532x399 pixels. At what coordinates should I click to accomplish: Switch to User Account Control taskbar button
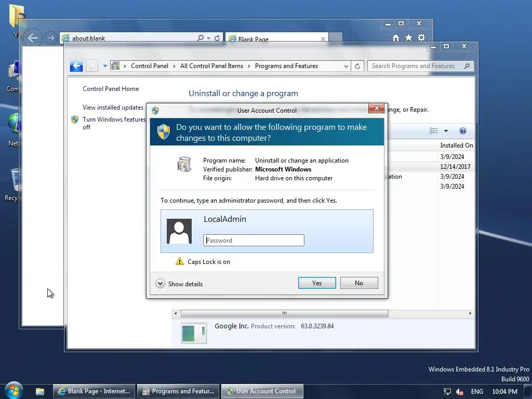[262, 391]
